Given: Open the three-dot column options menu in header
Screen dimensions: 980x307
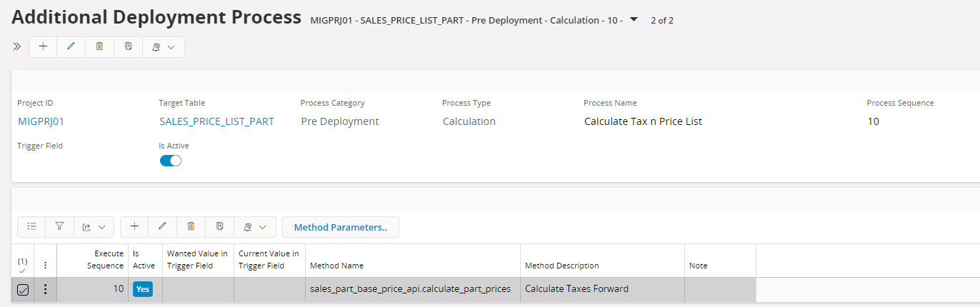Looking at the screenshot, I should point(46,265).
